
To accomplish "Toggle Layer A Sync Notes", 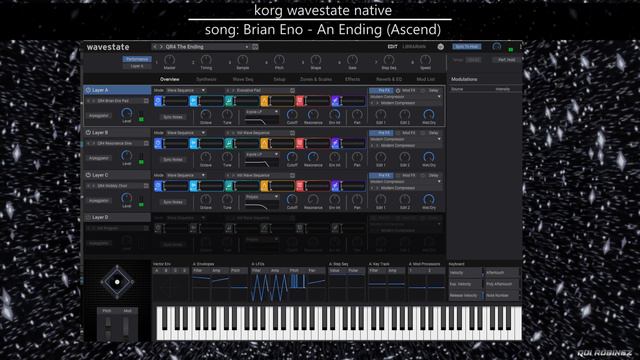I will pos(173,117).
